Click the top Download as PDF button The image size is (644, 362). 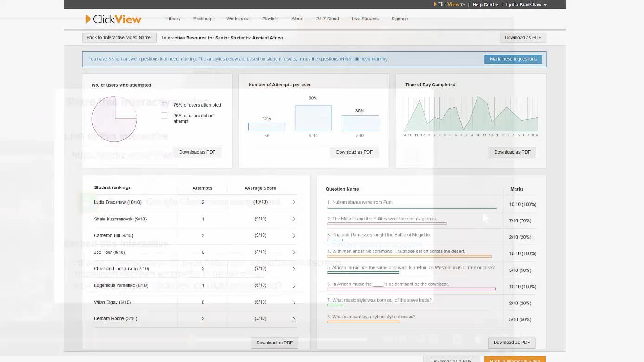(x=523, y=38)
